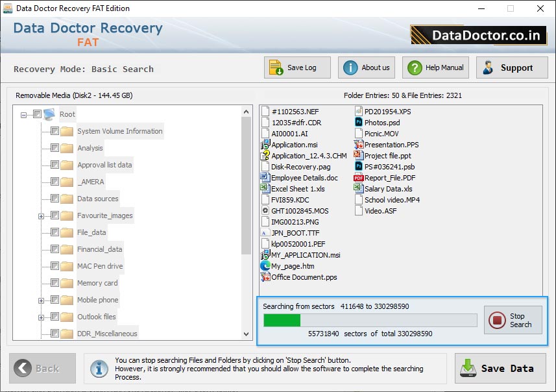
Task: Click the Presentation.PPS file icon
Action: point(359,145)
